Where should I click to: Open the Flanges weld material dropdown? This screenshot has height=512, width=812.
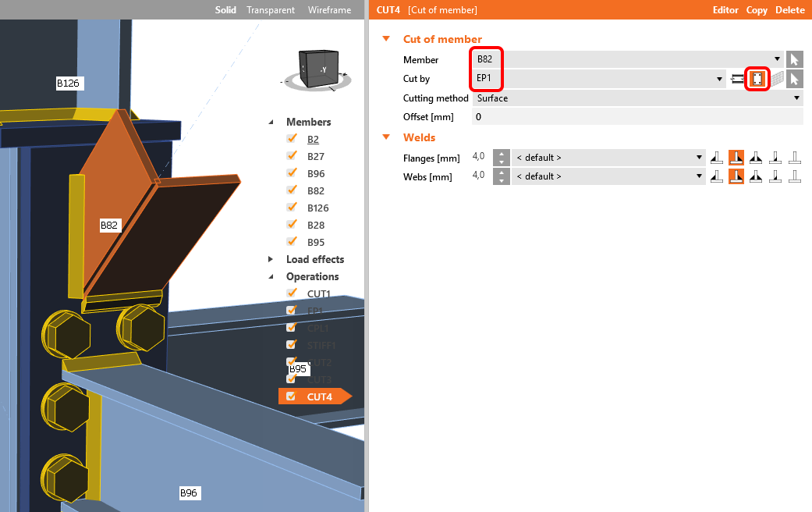608,158
